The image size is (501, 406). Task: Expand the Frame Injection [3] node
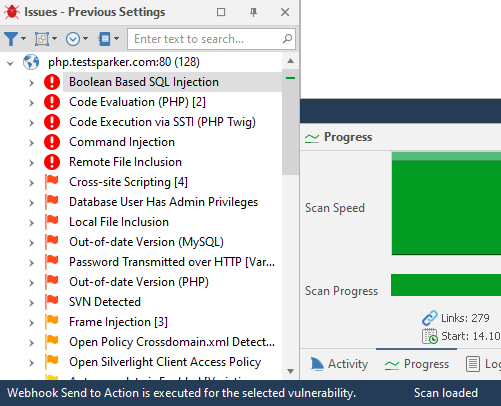(31, 323)
